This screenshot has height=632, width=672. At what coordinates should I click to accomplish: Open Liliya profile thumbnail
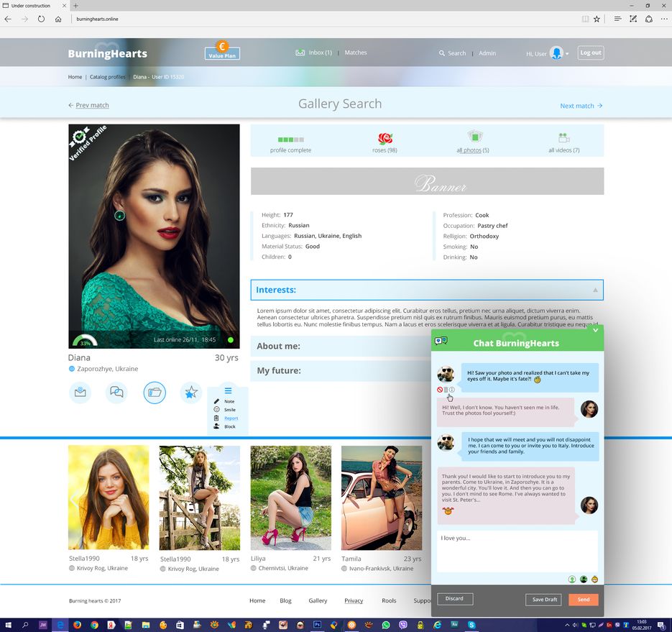(x=291, y=498)
